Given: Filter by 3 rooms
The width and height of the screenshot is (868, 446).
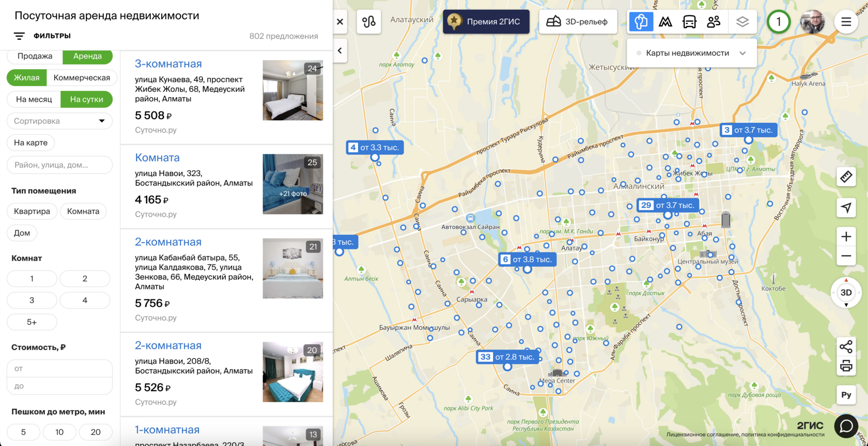Looking at the screenshot, I should click(32, 300).
